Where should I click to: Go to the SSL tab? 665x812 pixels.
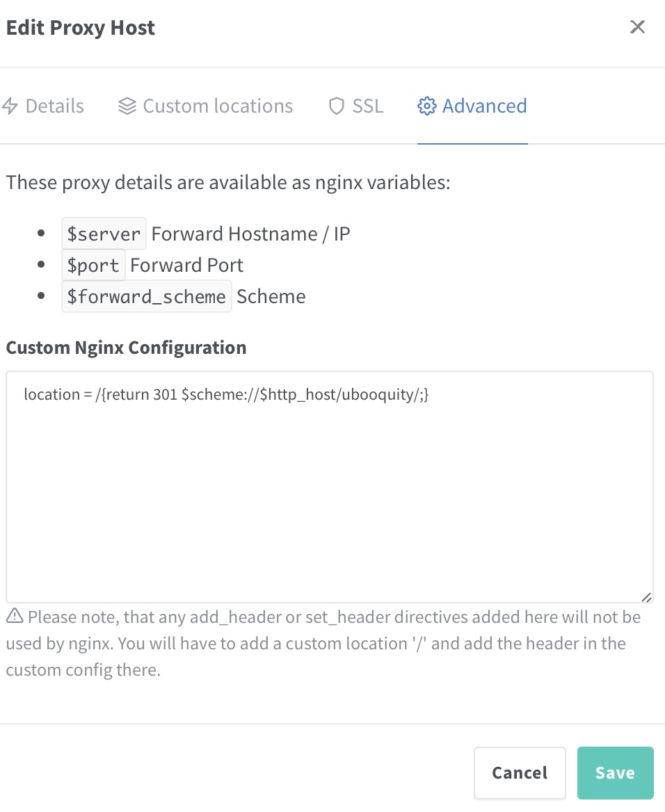[x=367, y=106]
